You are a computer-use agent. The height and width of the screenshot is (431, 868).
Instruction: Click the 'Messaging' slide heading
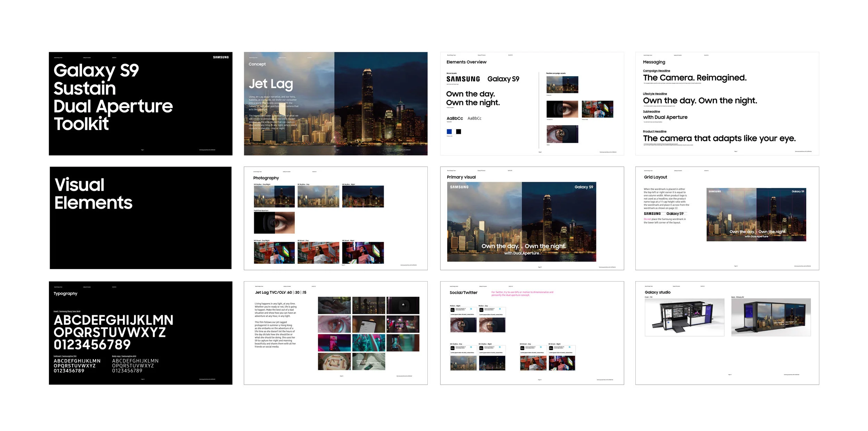tap(654, 62)
